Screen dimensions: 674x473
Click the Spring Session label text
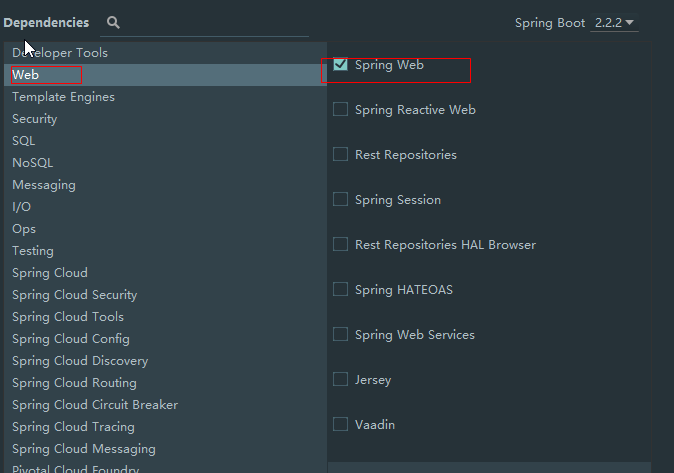398,200
